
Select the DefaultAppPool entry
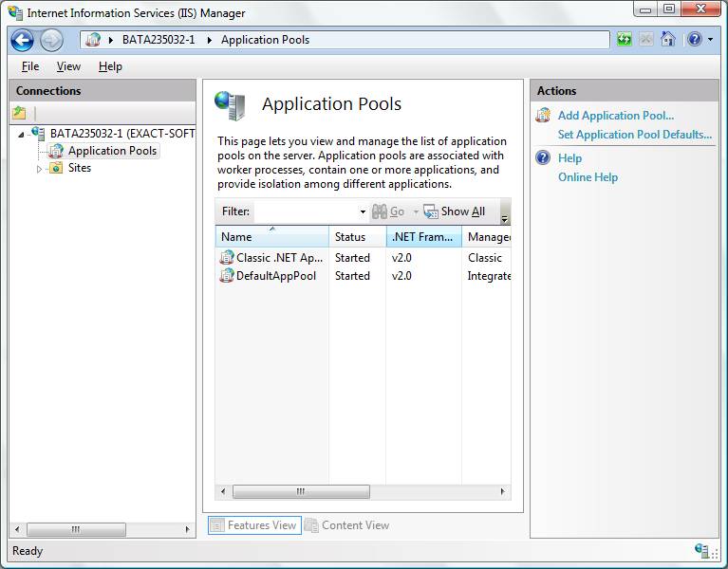[275, 276]
